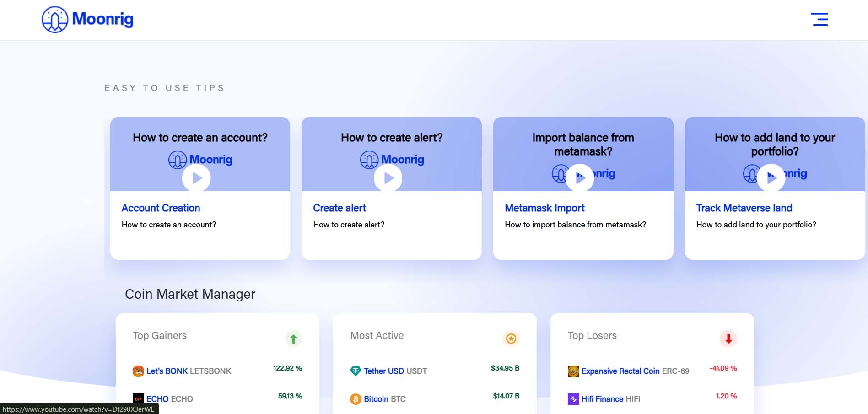
Task: Click the Moonrig logo in header
Action: click(87, 19)
